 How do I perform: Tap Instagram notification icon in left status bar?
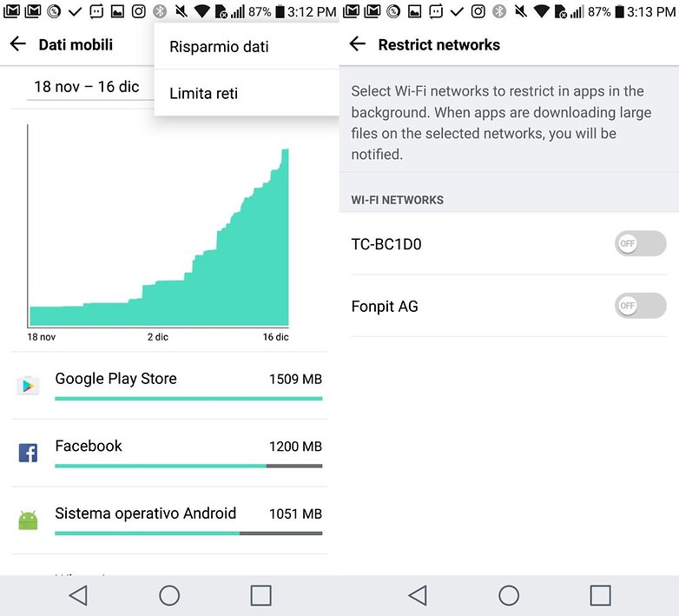pyautogui.click(x=139, y=11)
